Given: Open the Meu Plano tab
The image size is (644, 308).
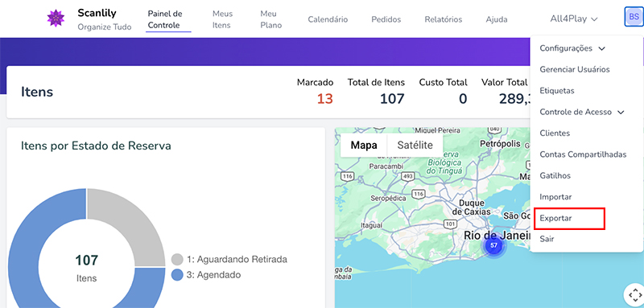Looking at the screenshot, I should point(271,19).
